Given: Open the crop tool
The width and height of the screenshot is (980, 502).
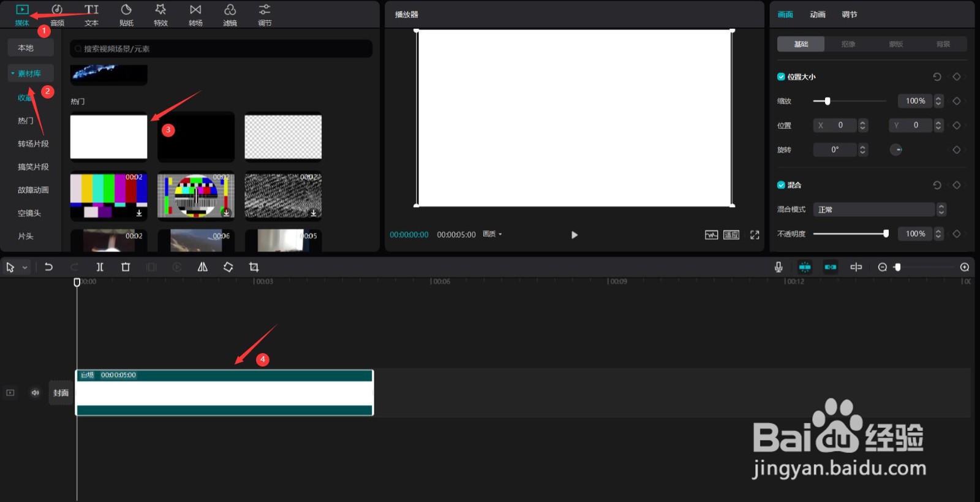Looking at the screenshot, I should (x=254, y=267).
